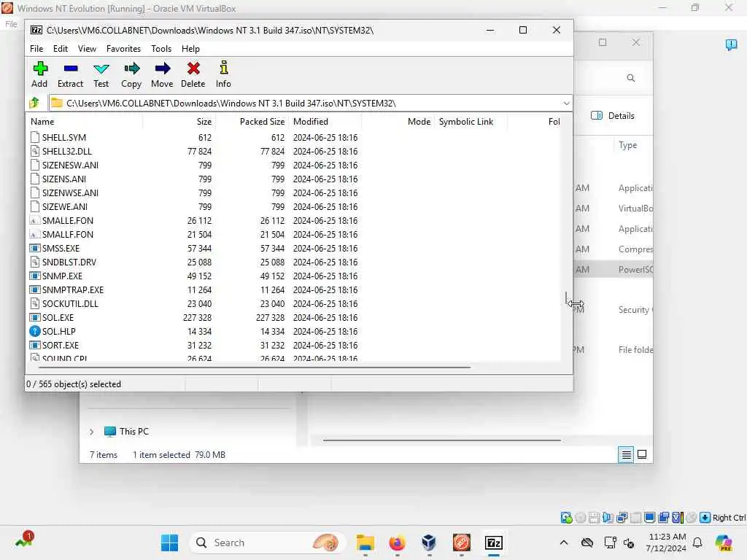Select SHELL32.DLL file icon
Viewport: 747px width, 560px height.
click(35, 152)
